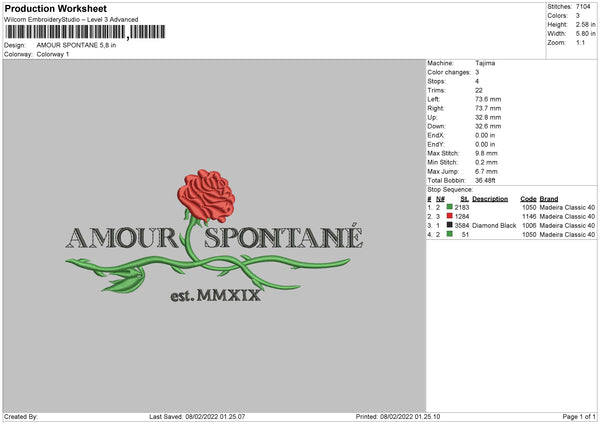Click the stitches value '7104'
This screenshot has width=600, height=424.
pos(583,7)
